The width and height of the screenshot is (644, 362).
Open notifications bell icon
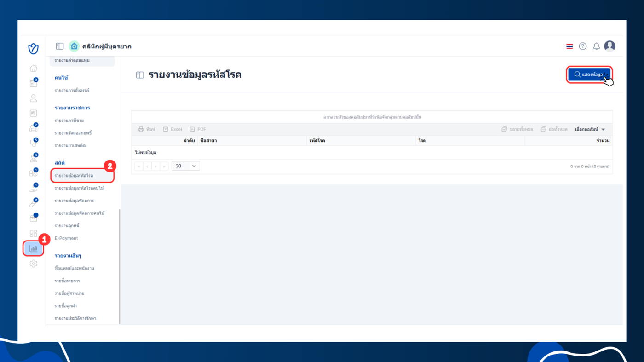pyautogui.click(x=596, y=46)
